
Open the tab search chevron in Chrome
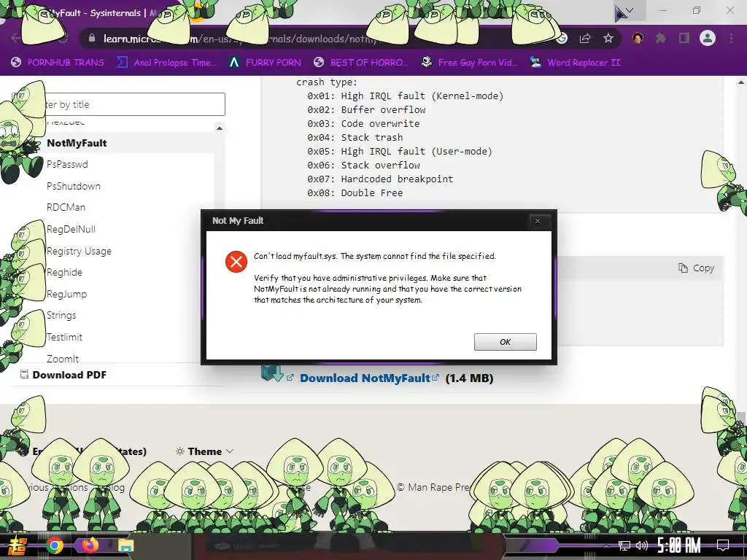[x=630, y=10]
